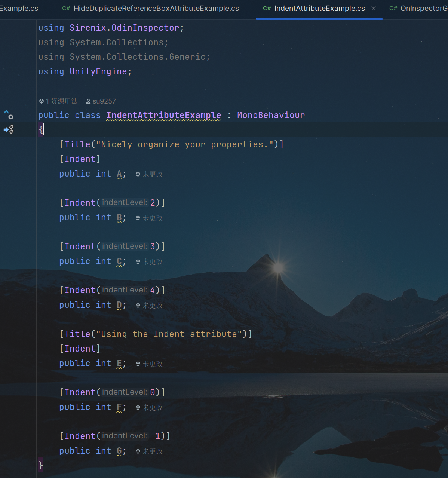This screenshot has height=478, width=448.
Task: Click the Unity icon after 'public int G;'
Action: pos(138,451)
